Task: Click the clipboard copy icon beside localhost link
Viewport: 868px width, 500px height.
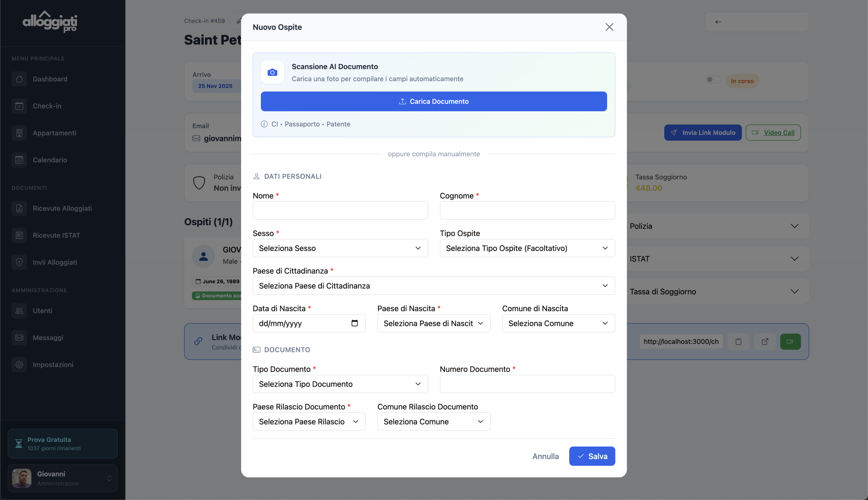Action: click(738, 341)
